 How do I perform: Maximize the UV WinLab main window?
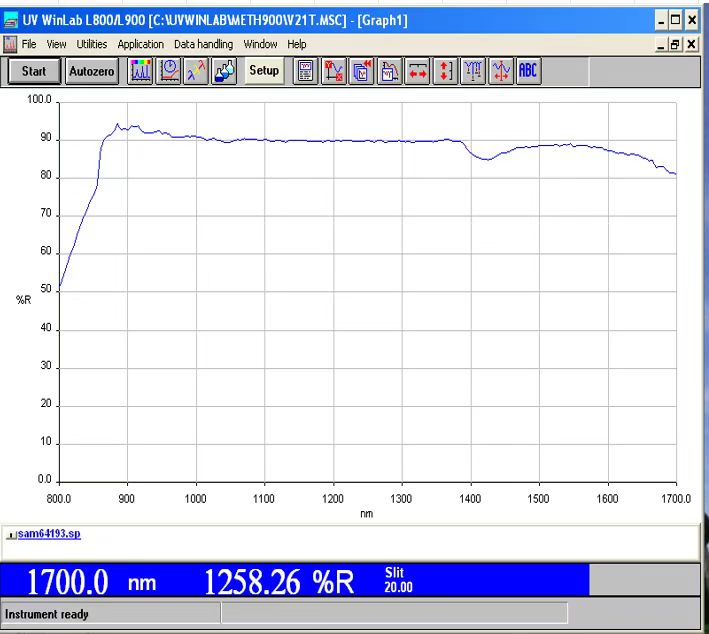tap(676, 20)
